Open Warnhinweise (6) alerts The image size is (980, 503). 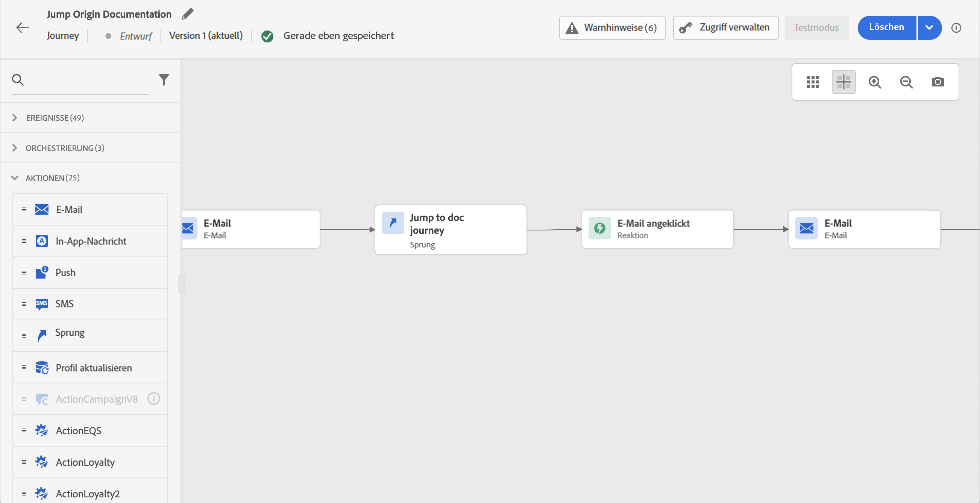point(612,27)
